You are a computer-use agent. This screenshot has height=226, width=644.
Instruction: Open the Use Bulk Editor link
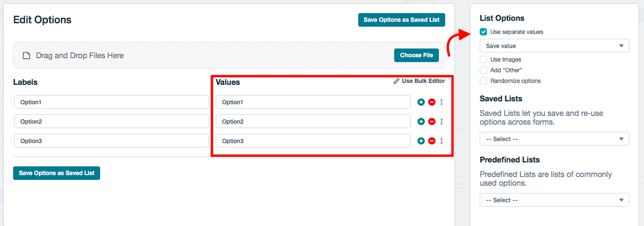click(x=419, y=81)
